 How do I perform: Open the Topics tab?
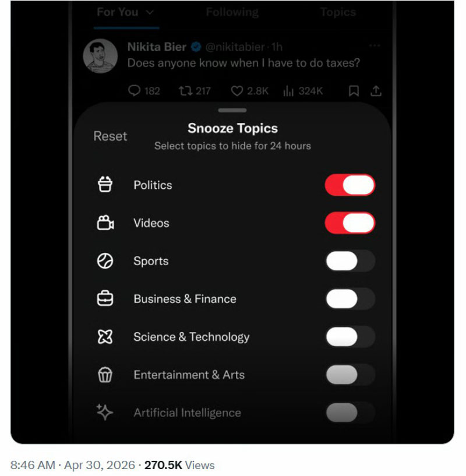(338, 12)
